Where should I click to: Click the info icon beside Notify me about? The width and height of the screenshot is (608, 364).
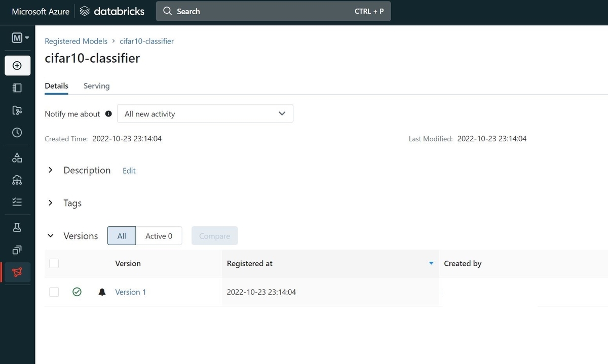[108, 114]
